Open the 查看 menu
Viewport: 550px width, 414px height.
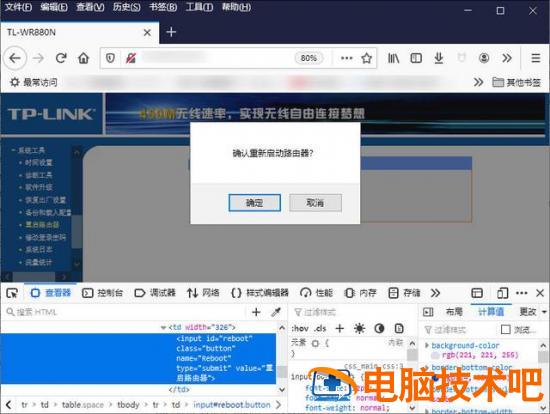[90, 7]
